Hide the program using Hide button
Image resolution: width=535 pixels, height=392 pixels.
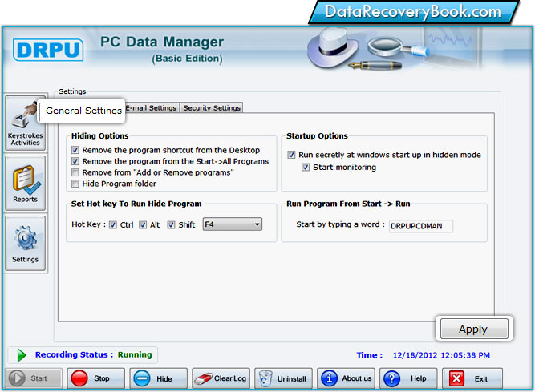tap(158, 378)
